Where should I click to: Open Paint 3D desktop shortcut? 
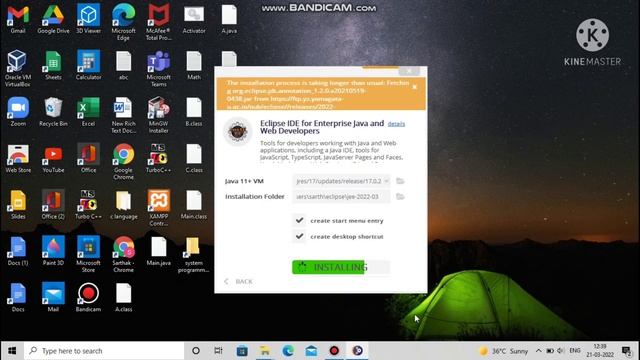pos(53,251)
